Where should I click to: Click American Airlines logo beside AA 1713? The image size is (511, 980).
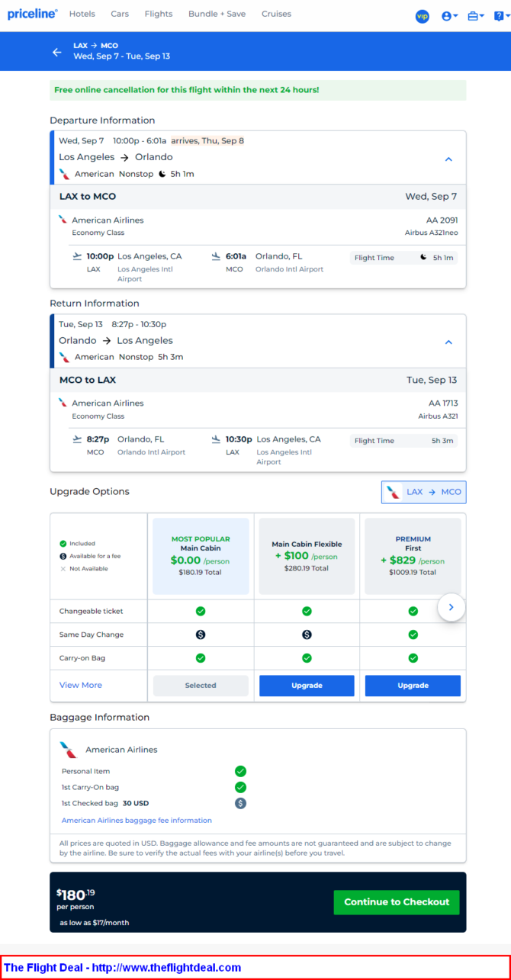coord(63,403)
